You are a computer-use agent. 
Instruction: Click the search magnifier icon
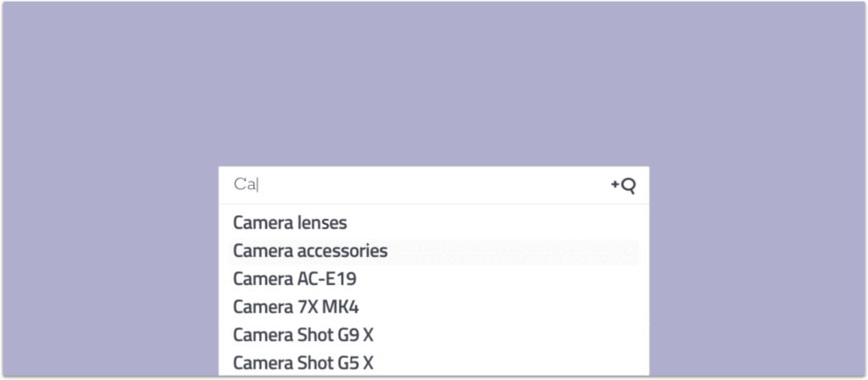(624, 185)
